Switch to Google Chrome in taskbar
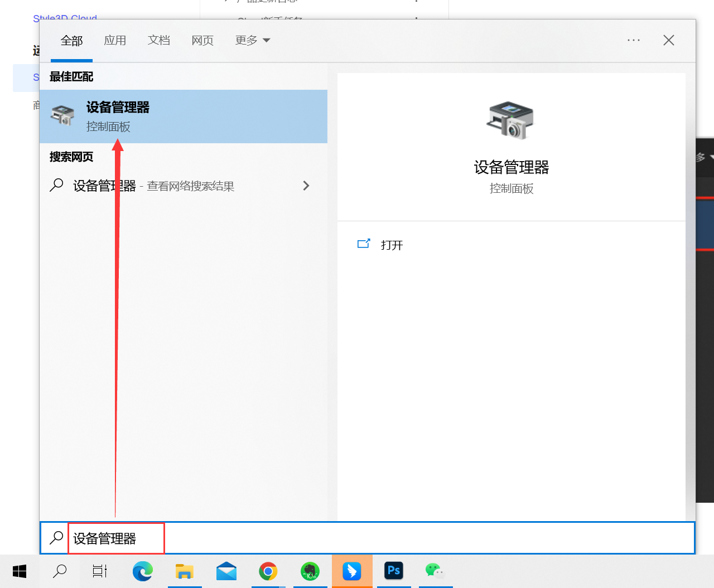714x588 pixels. (268, 571)
